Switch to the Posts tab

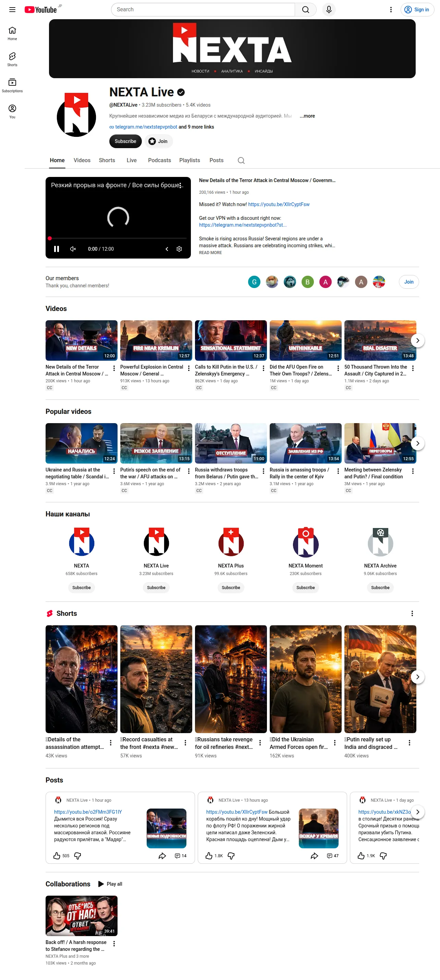(x=216, y=160)
